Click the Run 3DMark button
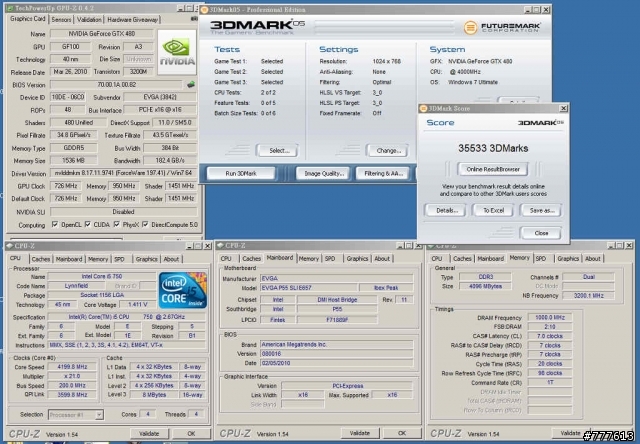 point(241,173)
